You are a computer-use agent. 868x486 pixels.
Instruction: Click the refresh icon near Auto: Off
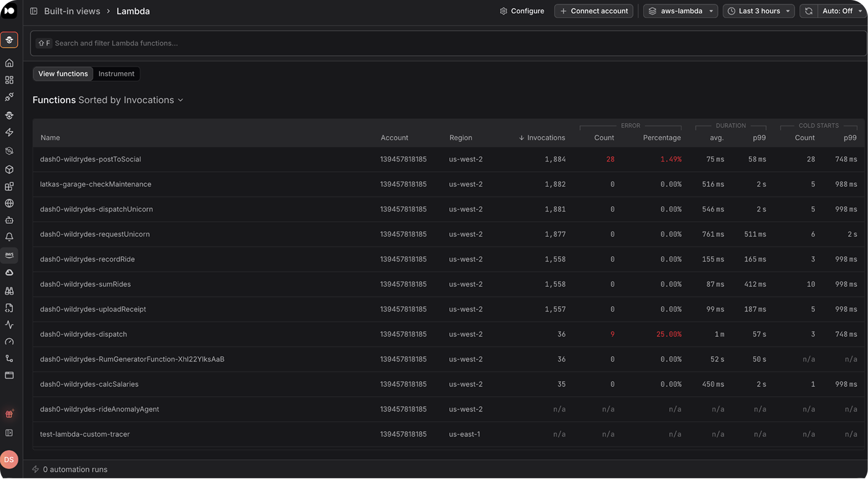pyautogui.click(x=809, y=11)
